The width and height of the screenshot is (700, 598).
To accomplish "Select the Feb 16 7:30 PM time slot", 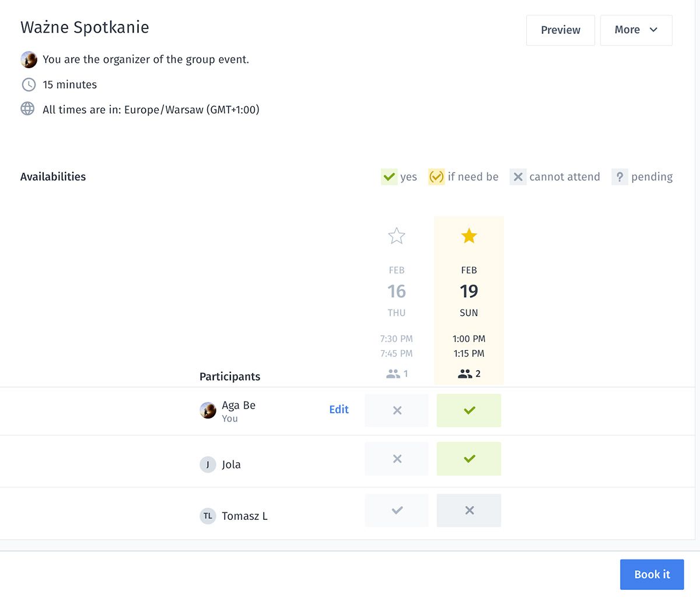I will (x=397, y=339).
